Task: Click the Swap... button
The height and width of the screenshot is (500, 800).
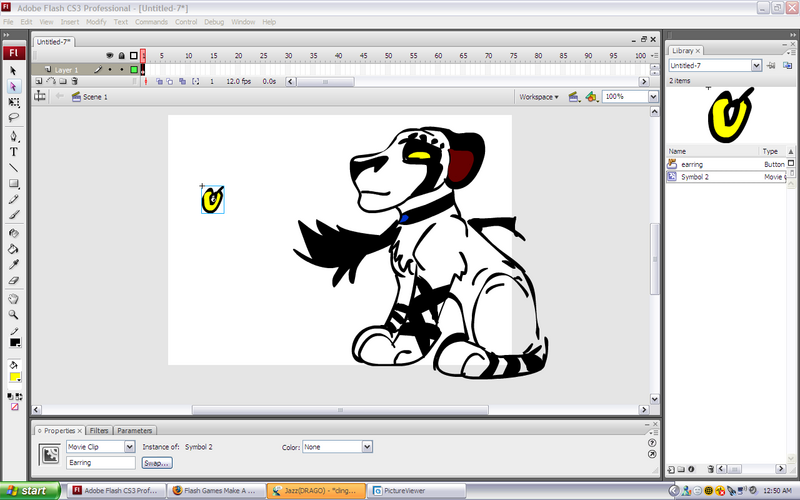Action: point(157,463)
